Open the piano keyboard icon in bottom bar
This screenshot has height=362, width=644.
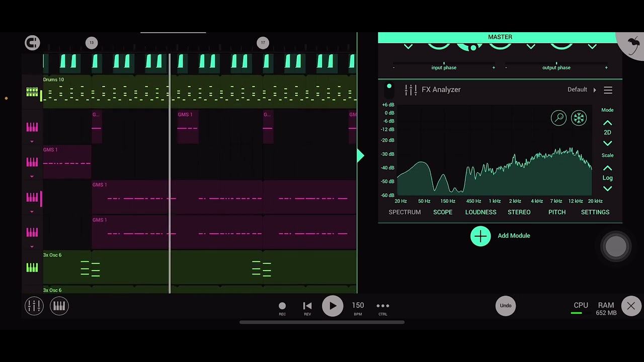(59, 306)
